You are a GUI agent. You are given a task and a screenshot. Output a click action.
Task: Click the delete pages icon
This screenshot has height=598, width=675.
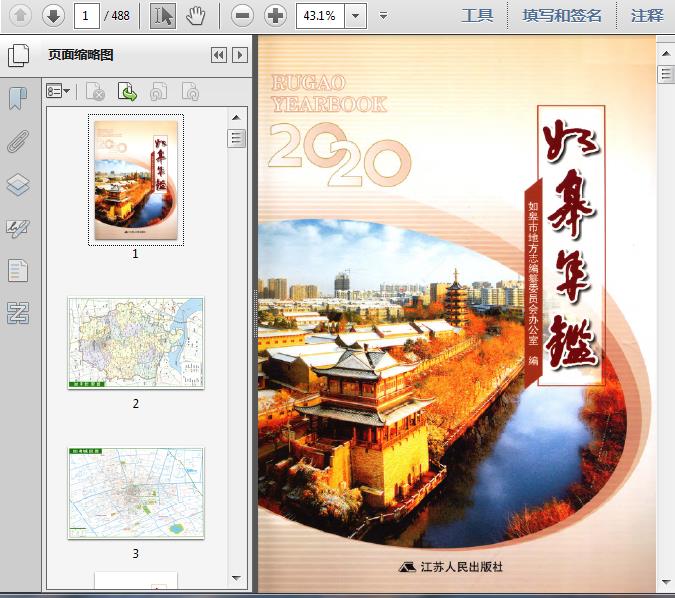95,91
